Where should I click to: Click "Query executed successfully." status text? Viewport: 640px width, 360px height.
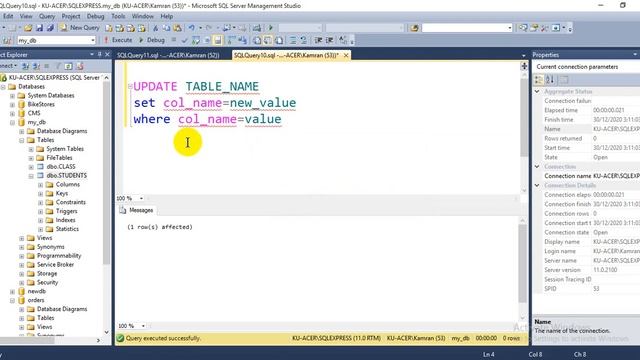pyautogui.click(x=163, y=338)
